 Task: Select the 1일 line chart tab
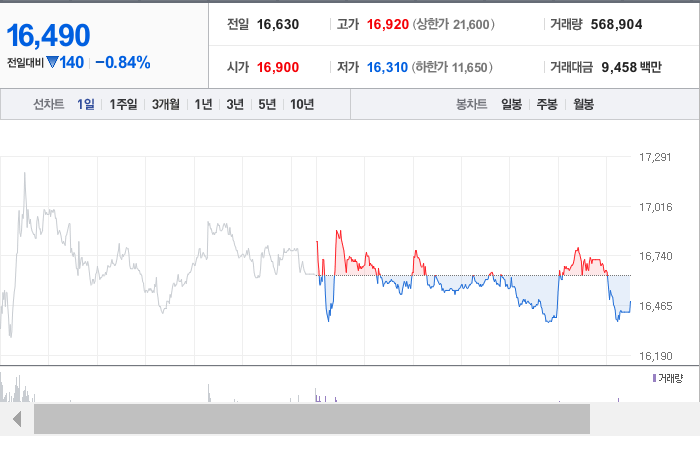point(86,104)
